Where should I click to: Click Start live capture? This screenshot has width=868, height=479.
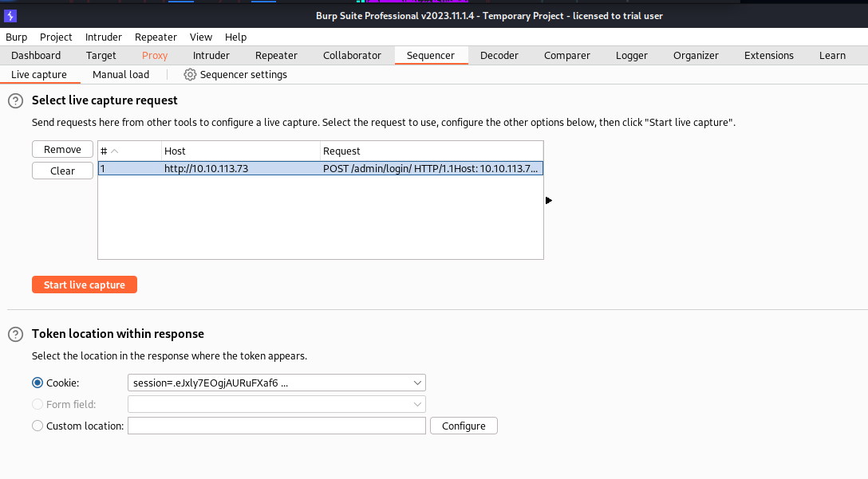[x=84, y=285]
